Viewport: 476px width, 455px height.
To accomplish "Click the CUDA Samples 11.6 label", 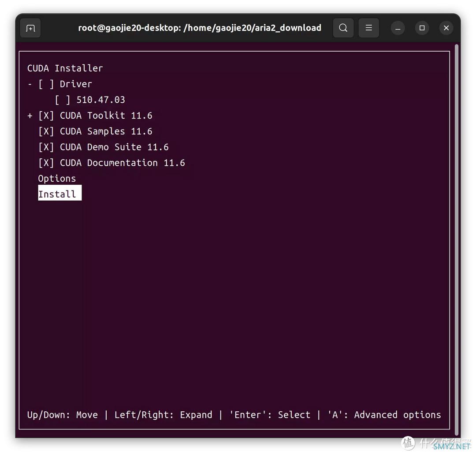I will (x=106, y=131).
